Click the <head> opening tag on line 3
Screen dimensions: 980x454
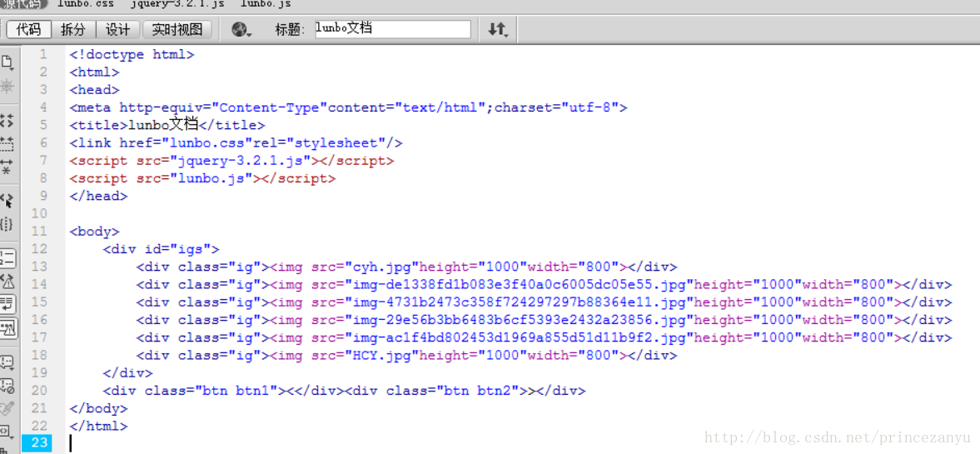(94, 89)
